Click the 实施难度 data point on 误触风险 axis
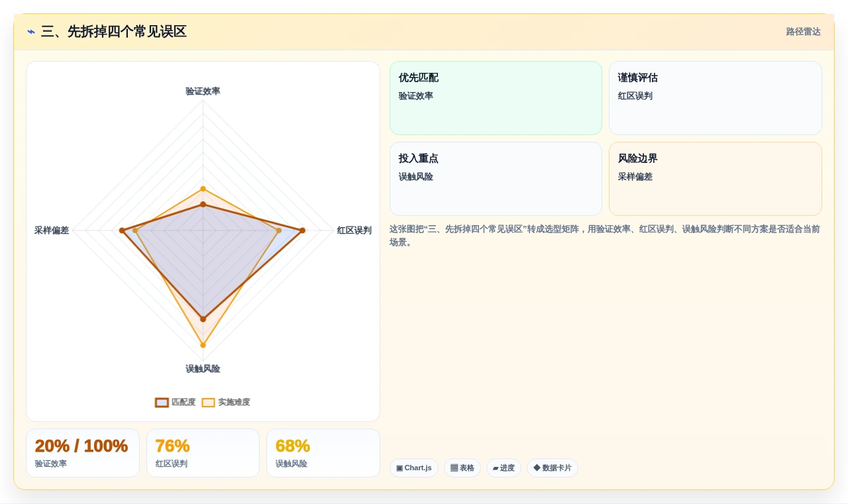The image size is (848, 504). (x=203, y=345)
